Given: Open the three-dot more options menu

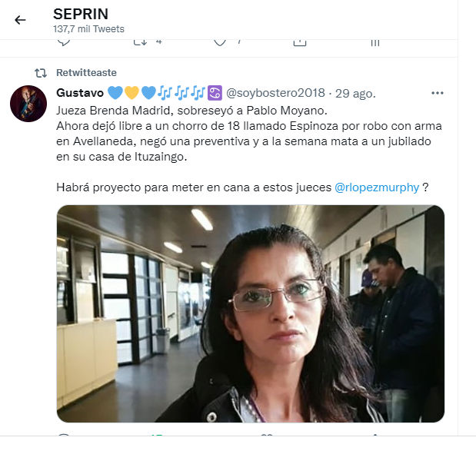Looking at the screenshot, I should click(x=437, y=93).
